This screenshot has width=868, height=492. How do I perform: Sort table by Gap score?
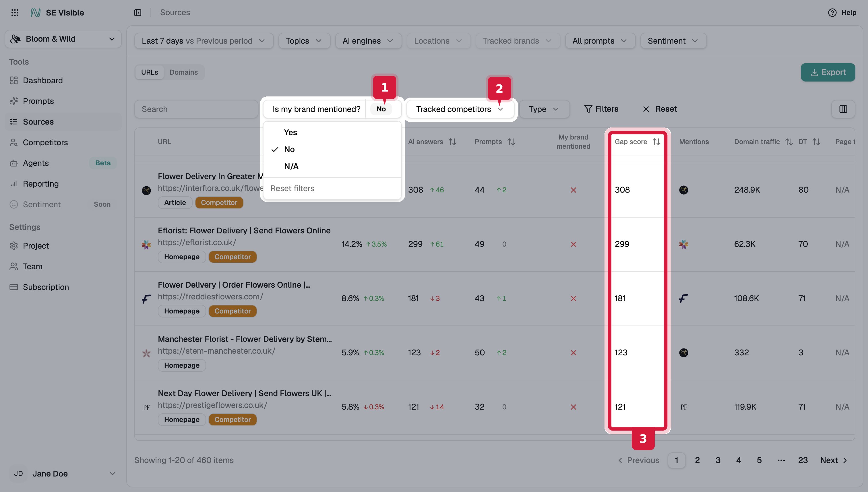[656, 142]
